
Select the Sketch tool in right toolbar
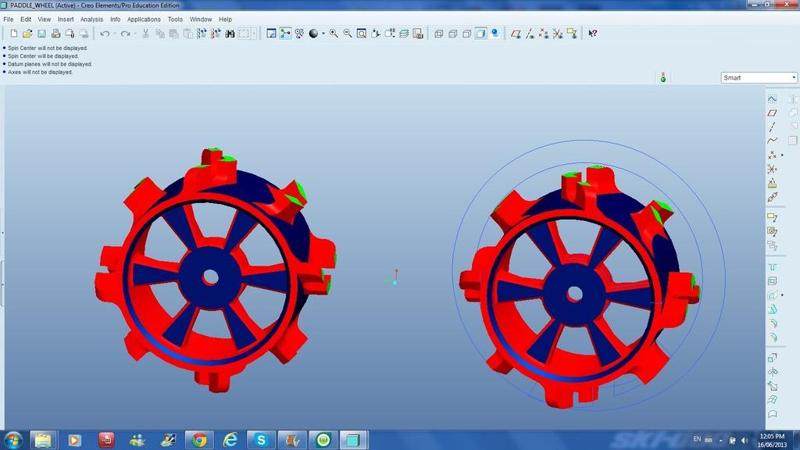point(772,98)
